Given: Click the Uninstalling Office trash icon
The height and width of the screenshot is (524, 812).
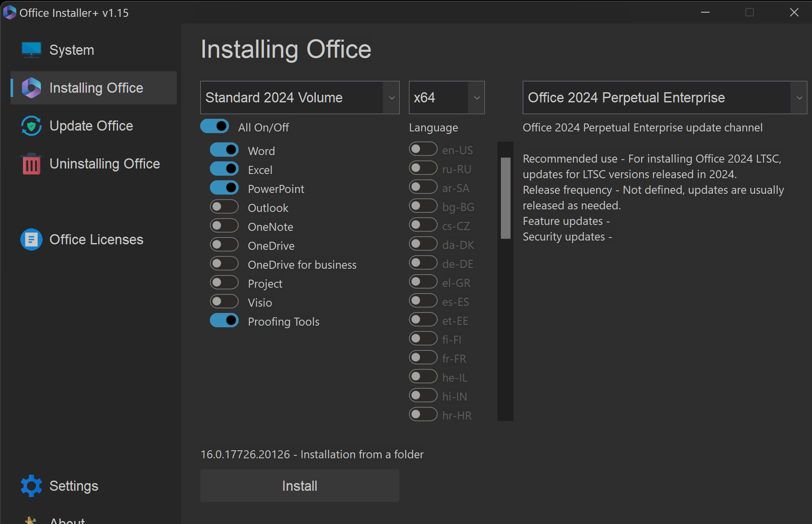Looking at the screenshot, I should pos(31,164).
